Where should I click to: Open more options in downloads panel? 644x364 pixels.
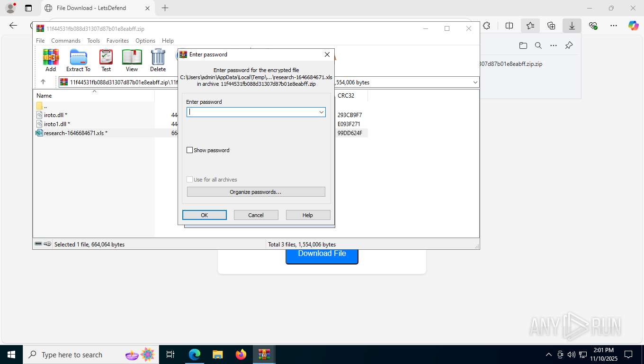[554, 45]
